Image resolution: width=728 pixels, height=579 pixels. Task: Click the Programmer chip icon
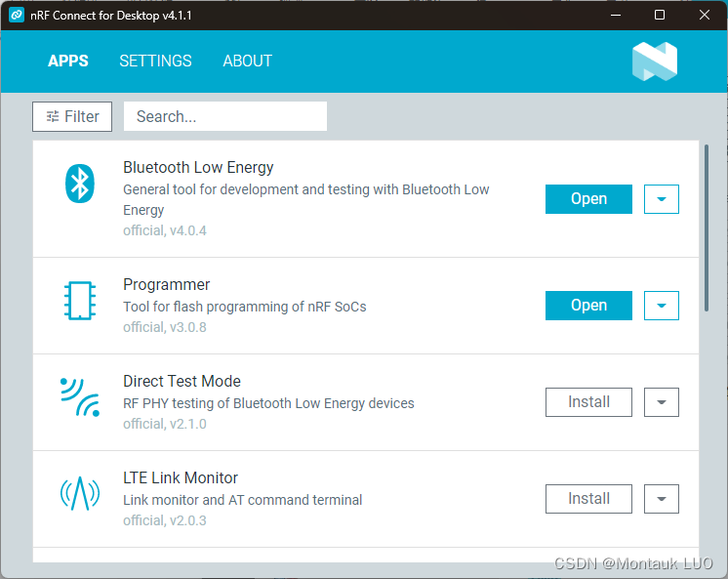80,301
